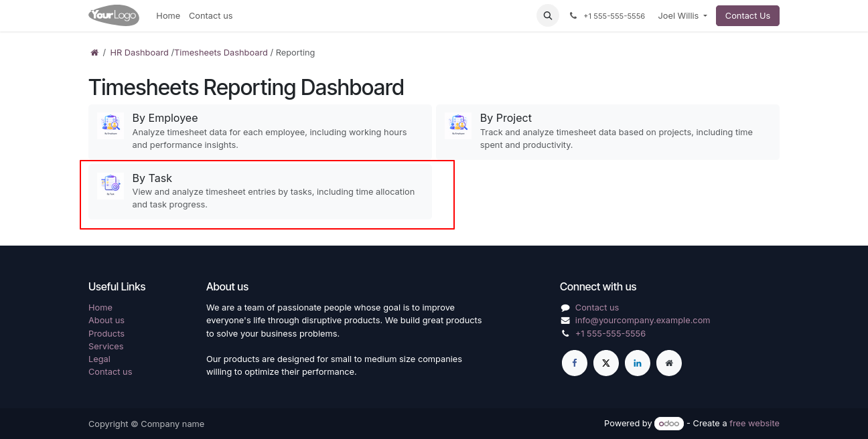Viewport: 868px width, 439px height.
Task: Click the search magnifier icon
Action: (547, 15)
